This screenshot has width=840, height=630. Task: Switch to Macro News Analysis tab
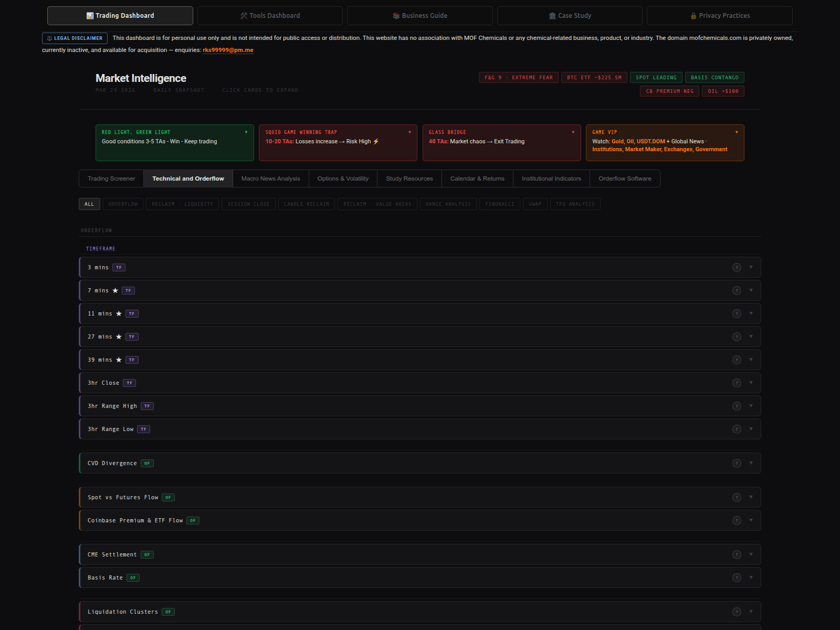tap(270, 179)
